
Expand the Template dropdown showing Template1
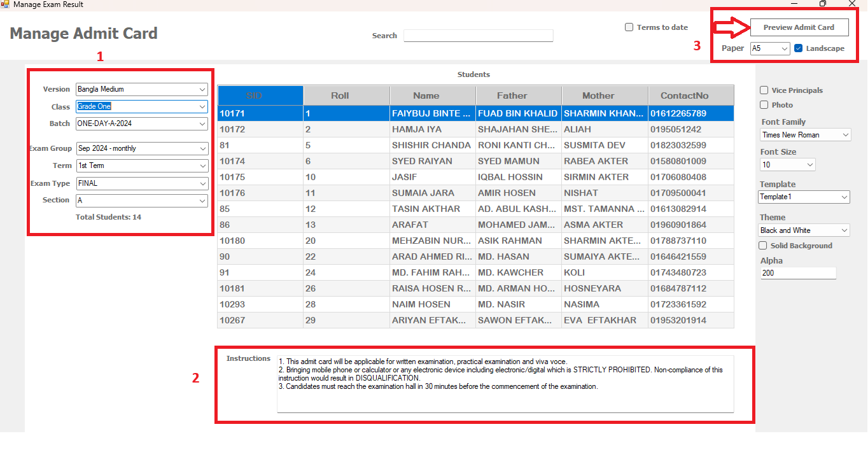tap(804, 197)
